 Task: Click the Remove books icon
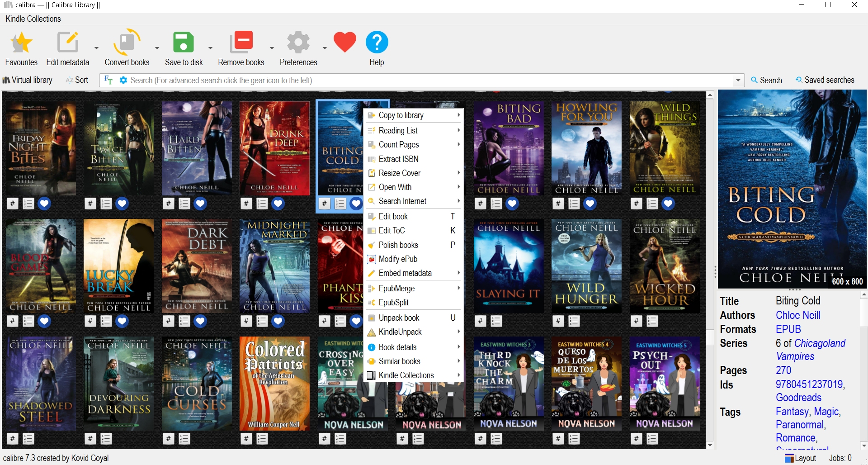[241, 43]
